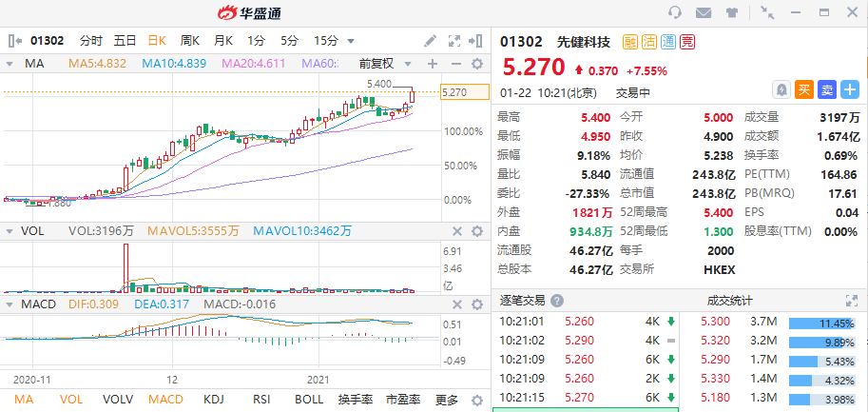Toggle the BOLL indicator
Viewport: 868px width, 412px height.
(309, 400)
